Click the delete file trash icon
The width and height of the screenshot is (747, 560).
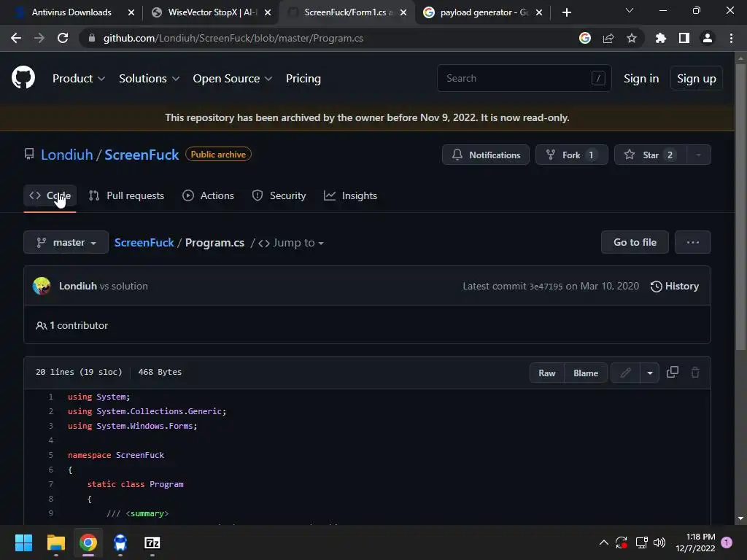695,373
